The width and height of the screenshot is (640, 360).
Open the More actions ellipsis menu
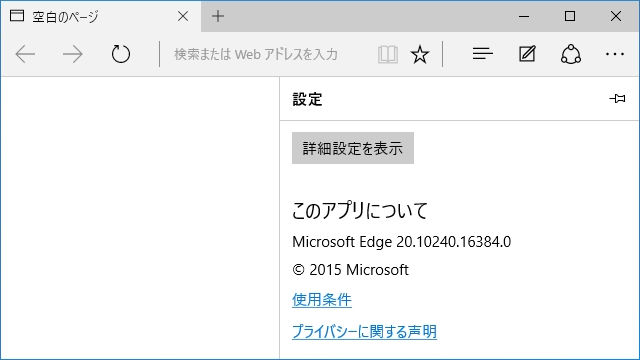(x=615, y=54)
